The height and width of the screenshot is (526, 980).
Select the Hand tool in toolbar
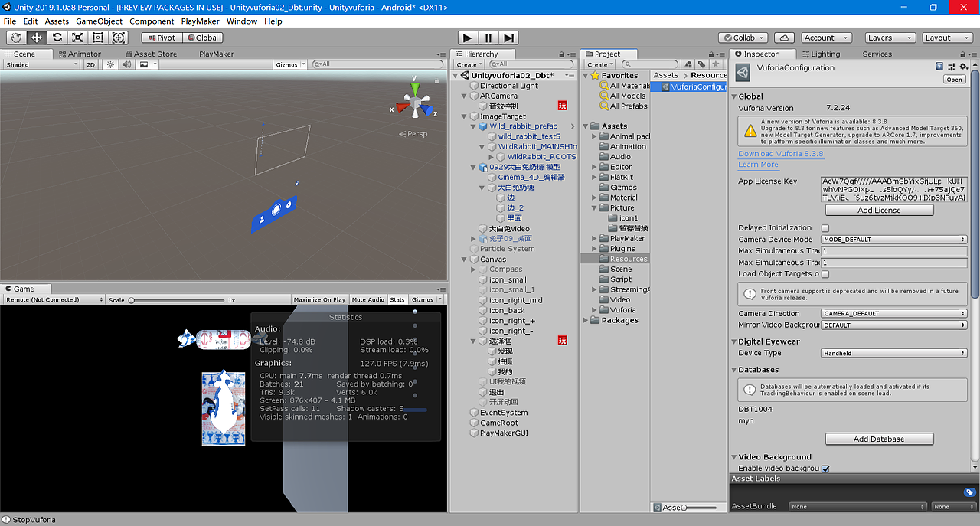point(16,38)
